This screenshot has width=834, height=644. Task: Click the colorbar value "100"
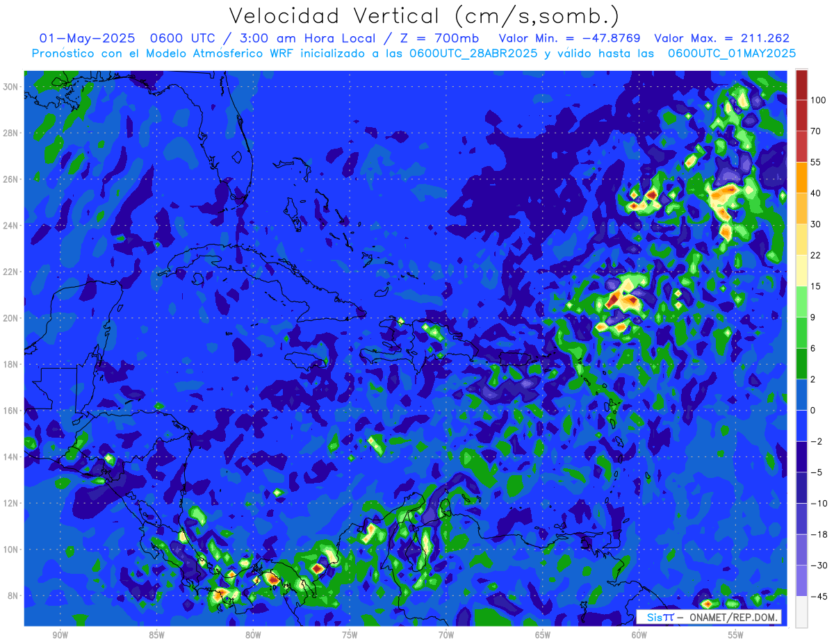(x=818, y=100)
